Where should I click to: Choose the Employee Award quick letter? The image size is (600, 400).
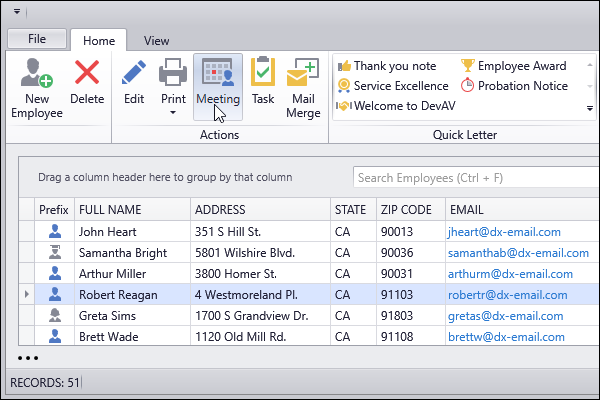pos(512,66)
